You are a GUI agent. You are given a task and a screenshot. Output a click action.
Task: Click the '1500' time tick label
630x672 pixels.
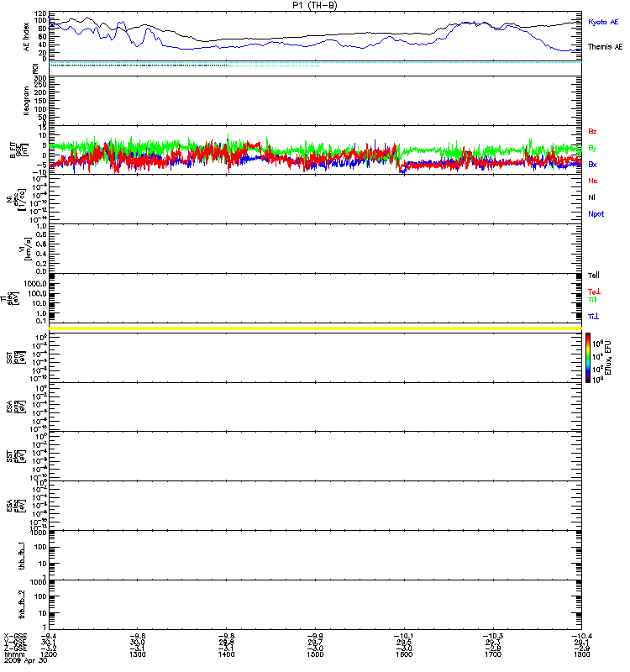315,654
